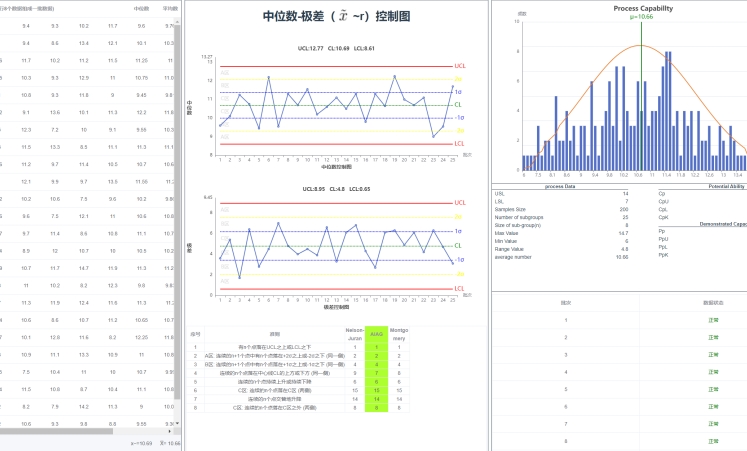Click the red LCL label on median chart
Image resolution: width=747 pixels, height=451 pixels.
458,143
